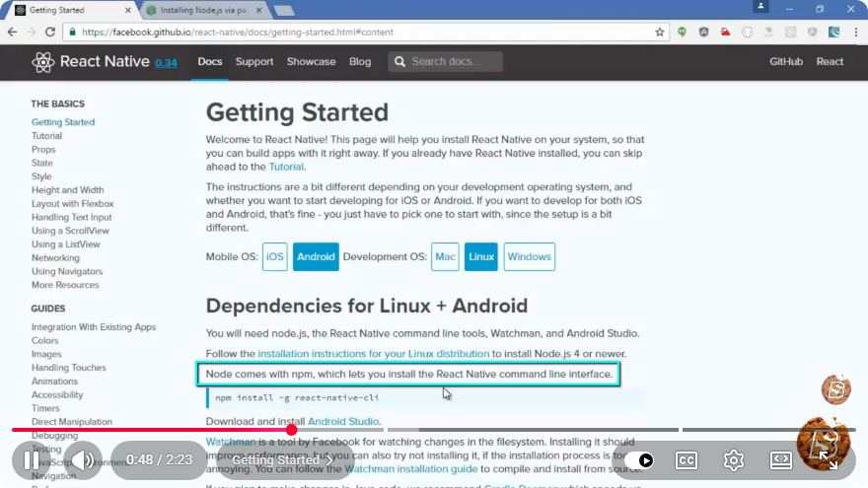Seek on the video progress bar
The width and height of the screenshot is (868, 488).
tap(434, 430)
